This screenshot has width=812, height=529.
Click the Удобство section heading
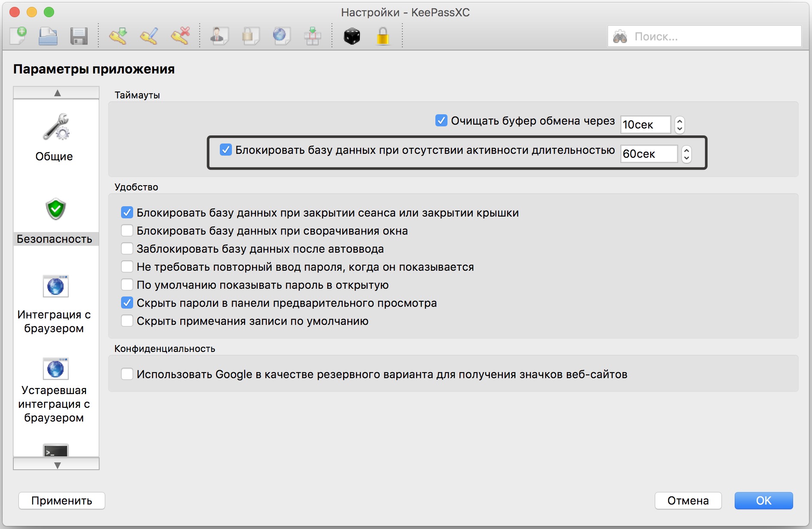[x=136, y=187]
